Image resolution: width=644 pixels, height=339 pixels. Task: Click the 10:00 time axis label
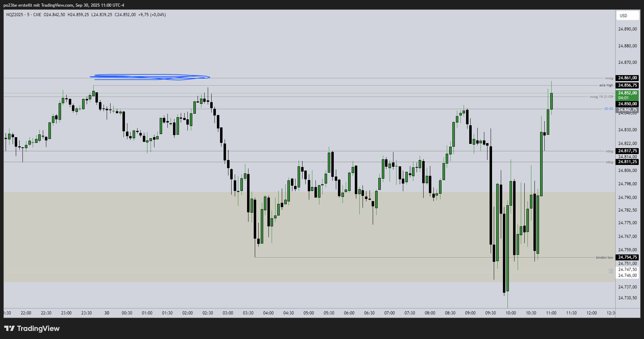511,313
